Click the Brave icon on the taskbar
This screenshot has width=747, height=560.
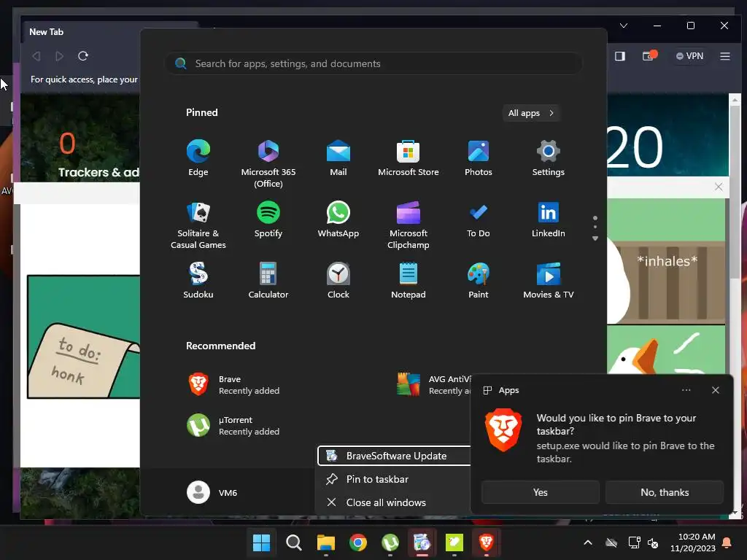487,542
